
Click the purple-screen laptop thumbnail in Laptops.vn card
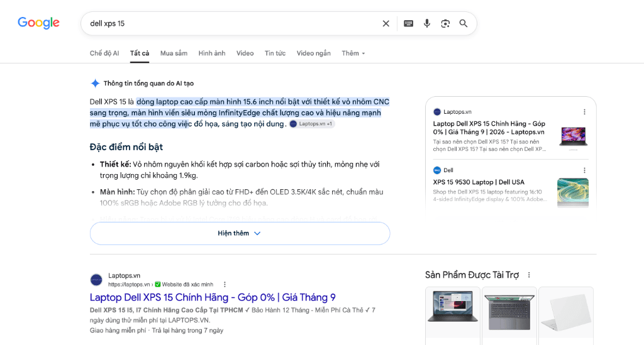[x=573, y=136]
